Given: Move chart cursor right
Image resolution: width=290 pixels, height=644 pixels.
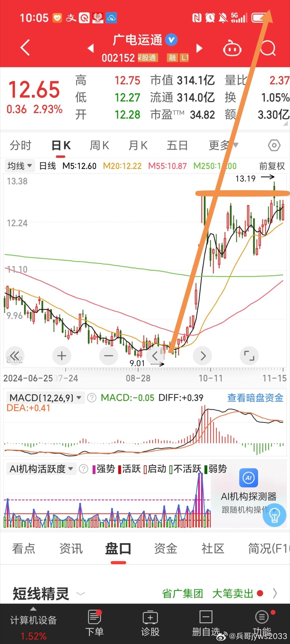Looking at the screenshot, I should 202,356.
